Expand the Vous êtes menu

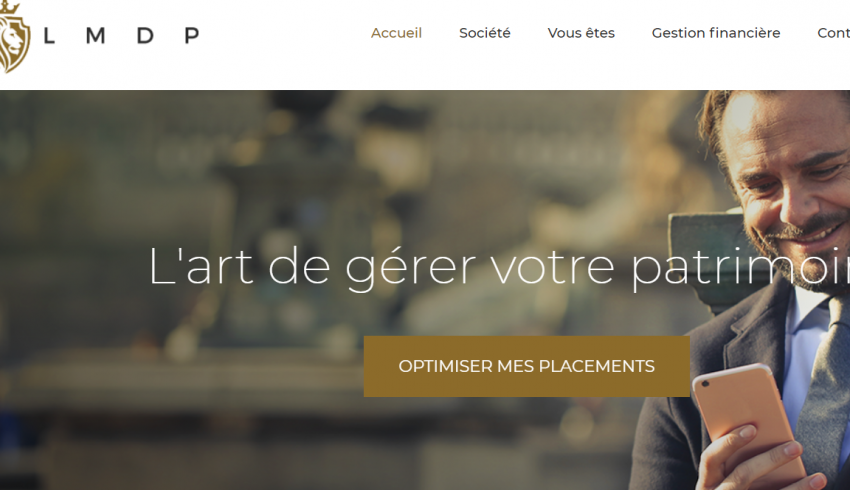click(581, 33)
